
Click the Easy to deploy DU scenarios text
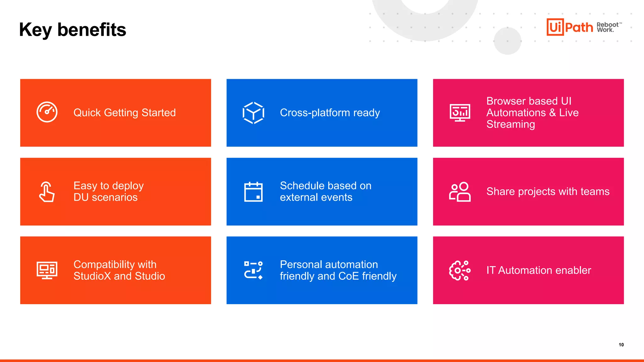coord(108,191)
